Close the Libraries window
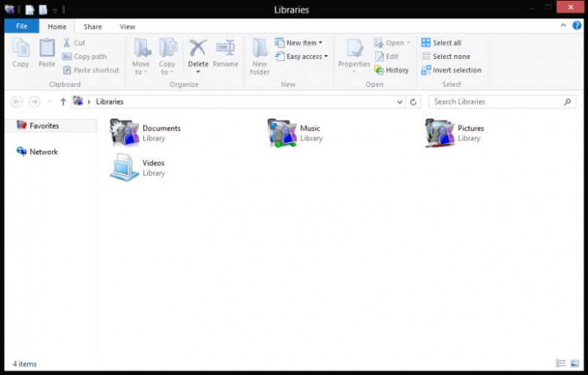Viewport: 588px width, 375px height. pos(571,7)
